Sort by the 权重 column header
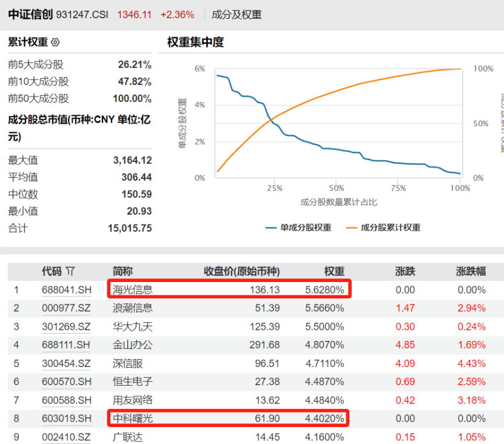Viewport: 504px width, 444px height. point(334,271)
